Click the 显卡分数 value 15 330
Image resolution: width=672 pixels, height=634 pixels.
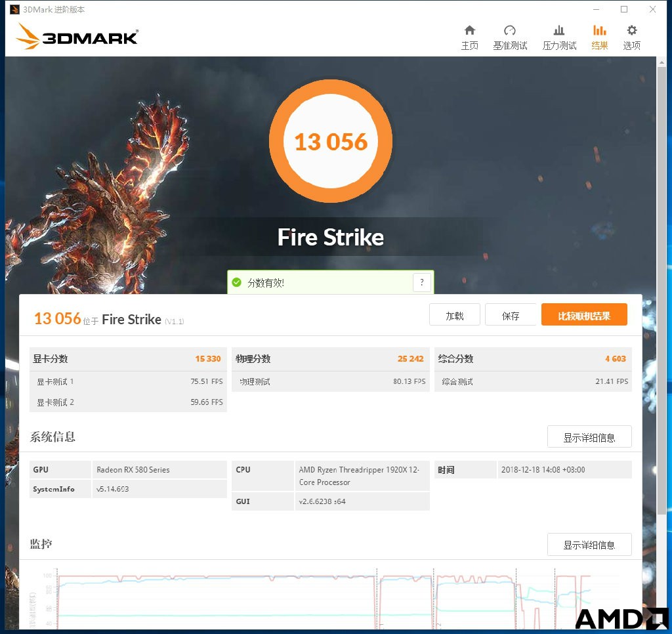[x=208, y=359]
